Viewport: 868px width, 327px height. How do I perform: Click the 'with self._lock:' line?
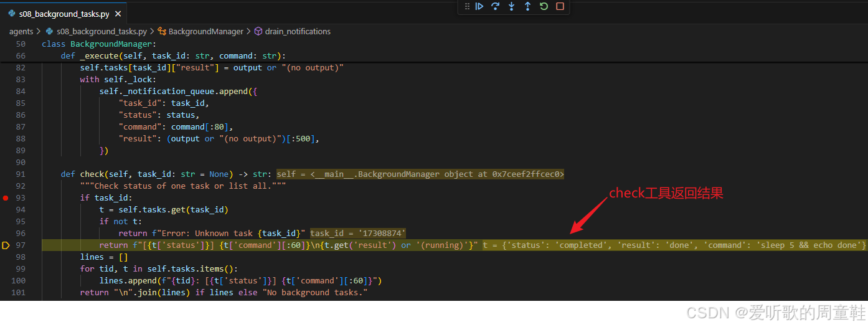(118, 80)
